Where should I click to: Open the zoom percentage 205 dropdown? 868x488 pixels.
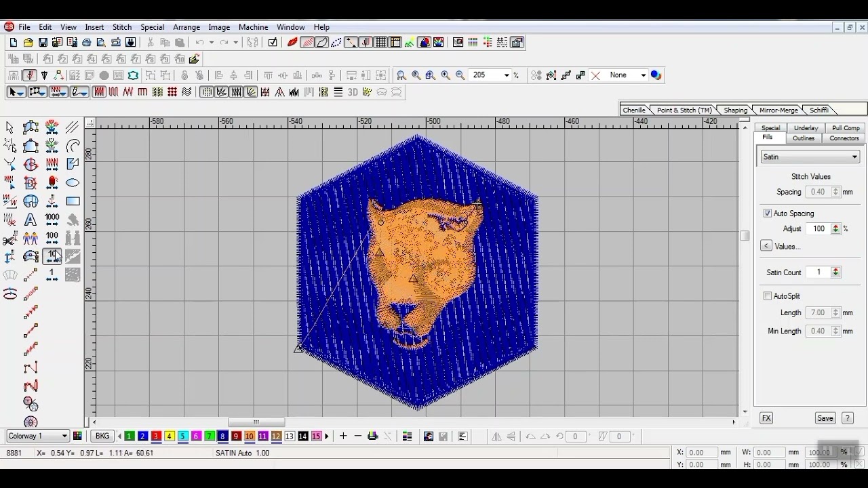[507, 75]
